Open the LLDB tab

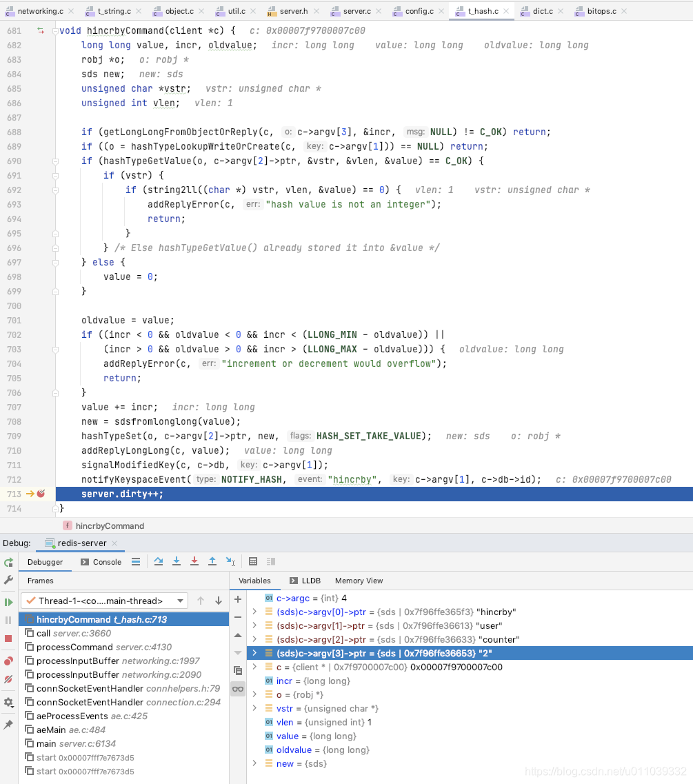click(305, 581)
